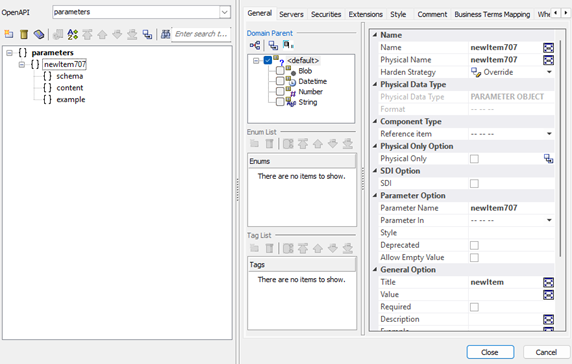Click the magnifier filter icon under Domain Parent
Screen dimensions: 572x364
[x=288, y=45]
